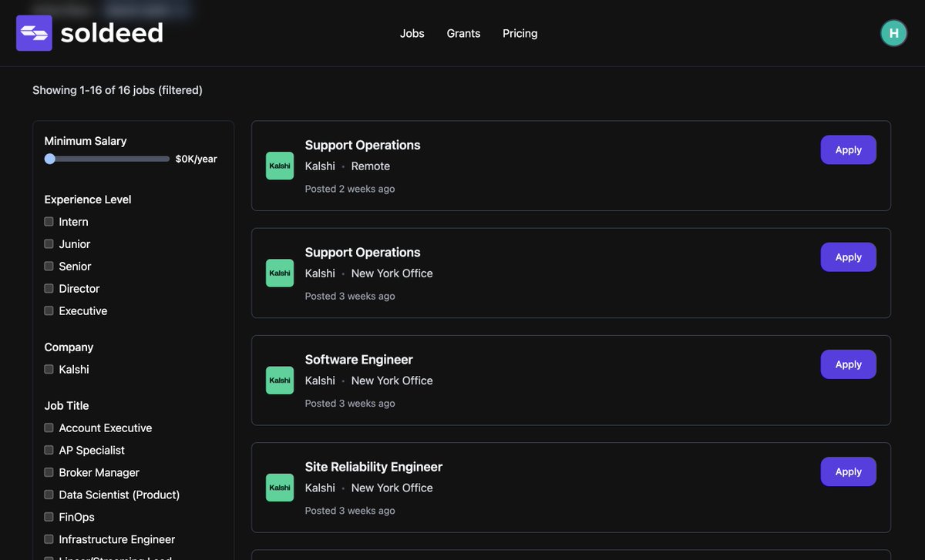The width and height of the screenshot is (925, 560).
Task: Check the AP Specialist job title
Action: (x=49, y=451)
